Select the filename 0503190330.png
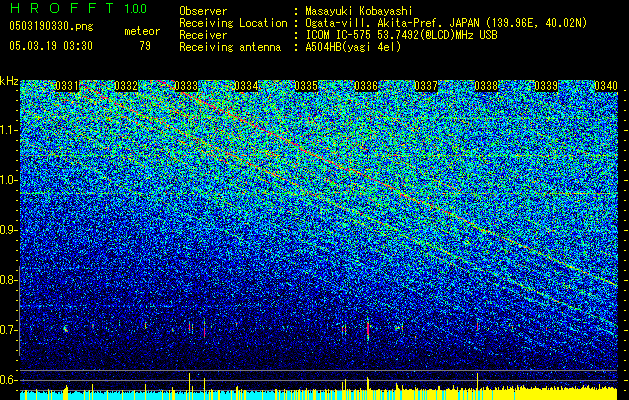This screenshot has height=400, width=629. pos(51,27)
